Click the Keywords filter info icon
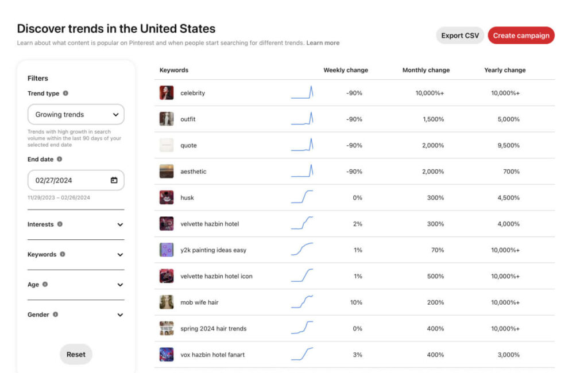Viewport: 588px width, 373px height. (63, 254)
